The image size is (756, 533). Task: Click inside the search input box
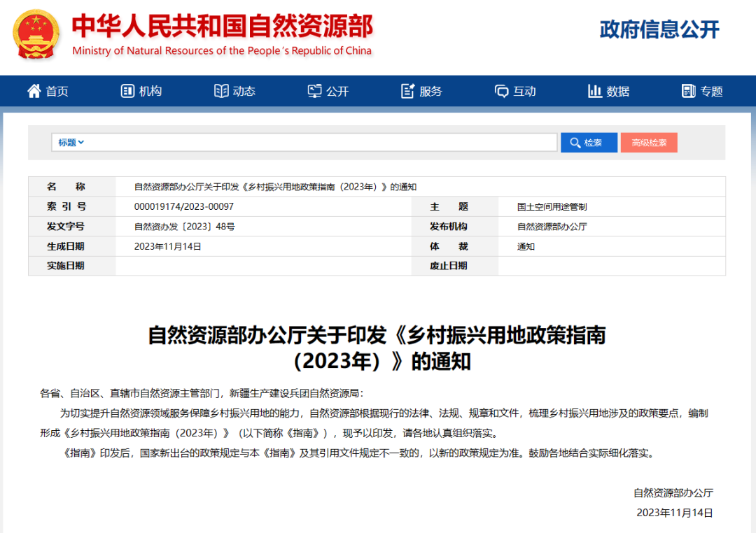click(x=315, y=142)
